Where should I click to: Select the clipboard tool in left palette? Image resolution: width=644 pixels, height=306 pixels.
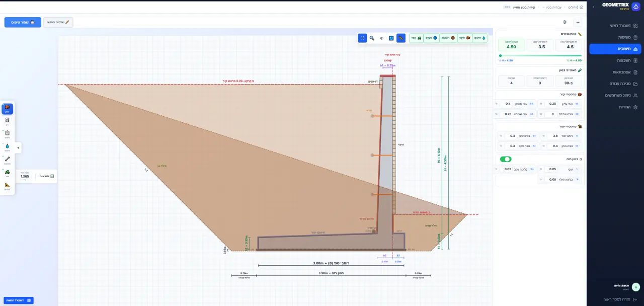(8, 134)
